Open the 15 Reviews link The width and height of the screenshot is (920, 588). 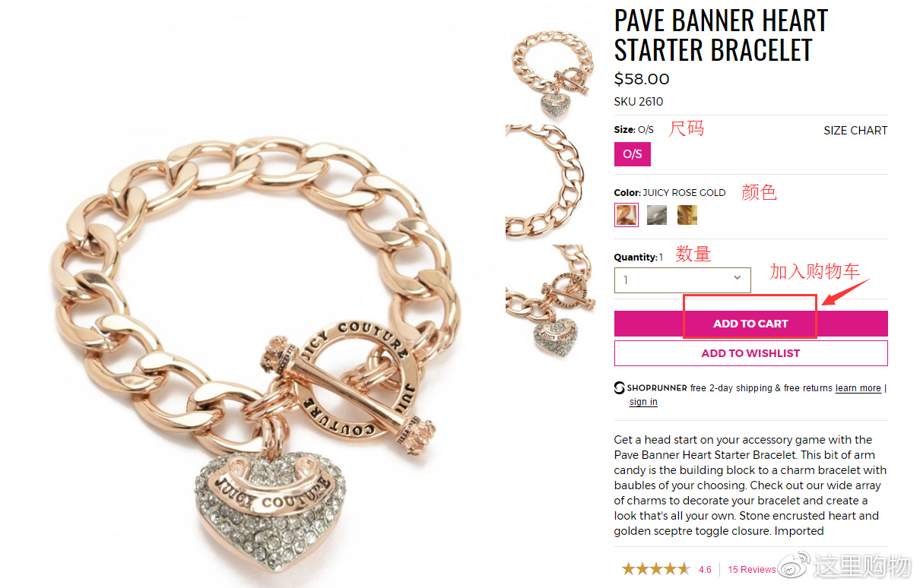tap(752, 570)
